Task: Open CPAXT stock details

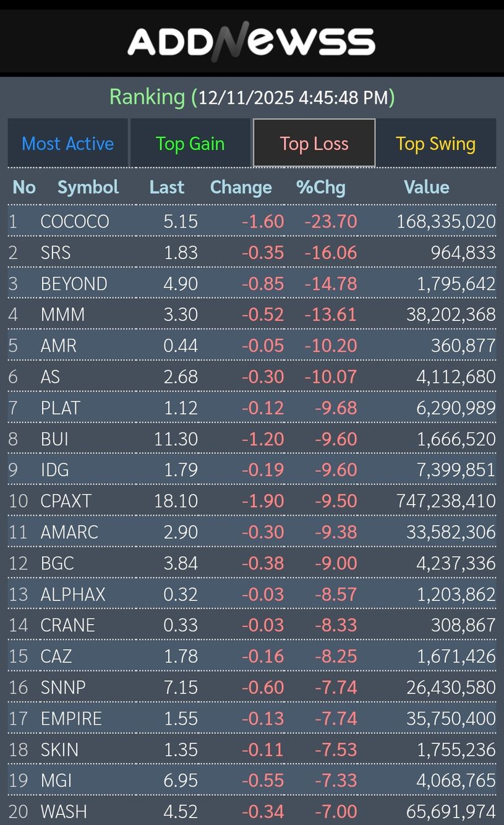Action: click(66, 501)
